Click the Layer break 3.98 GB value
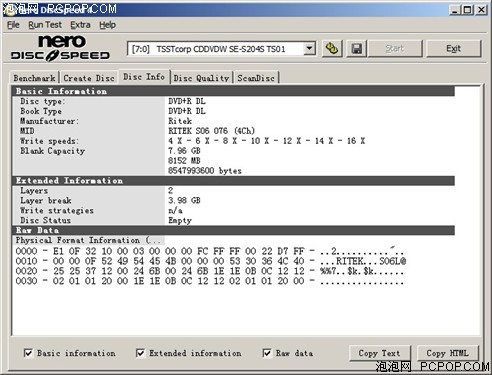This screenshot has width=492, height=375. [184, 200]
